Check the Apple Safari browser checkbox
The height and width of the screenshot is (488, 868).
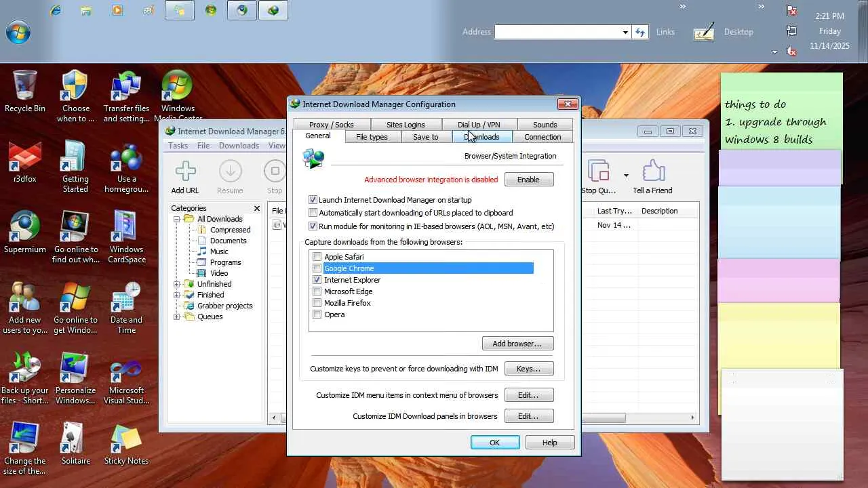point(317,257)
